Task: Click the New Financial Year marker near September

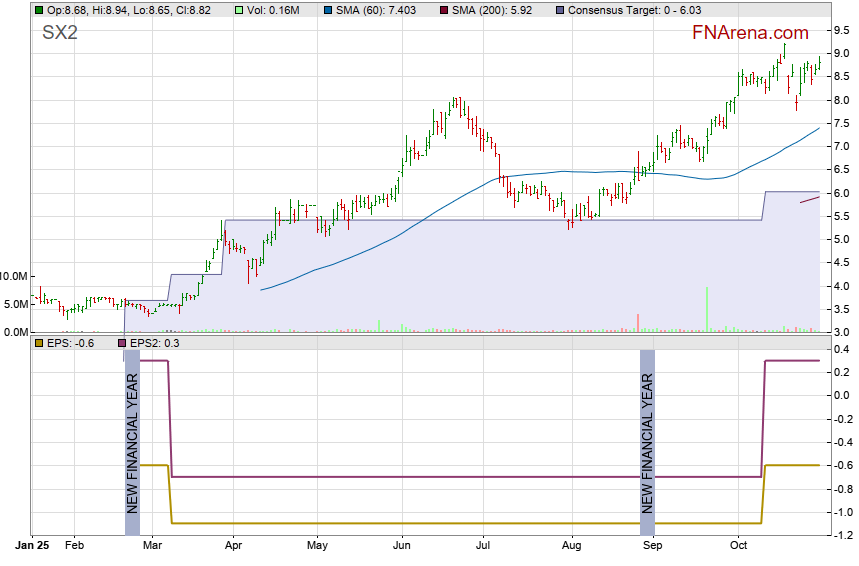Action: tap(647, 445)
